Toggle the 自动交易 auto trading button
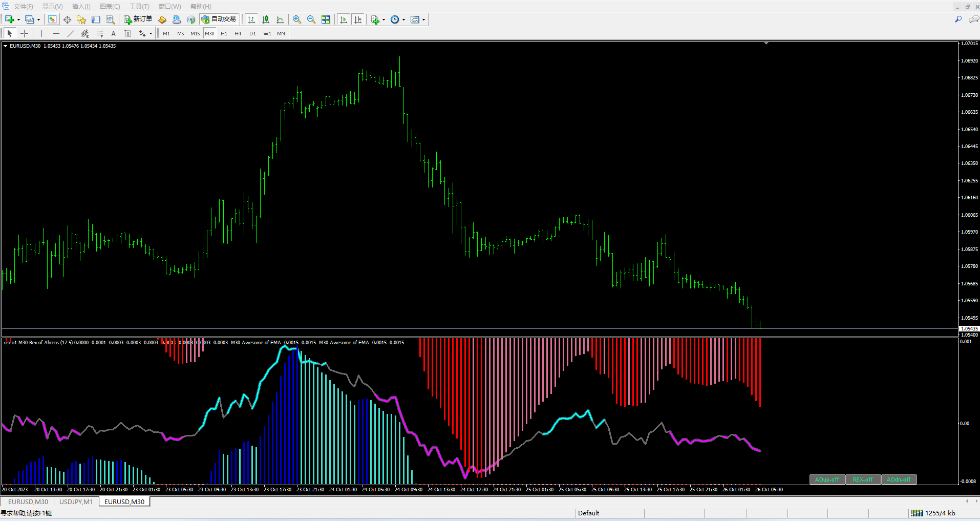This screenshot has height=521, width=980. (x=219, y=19)
